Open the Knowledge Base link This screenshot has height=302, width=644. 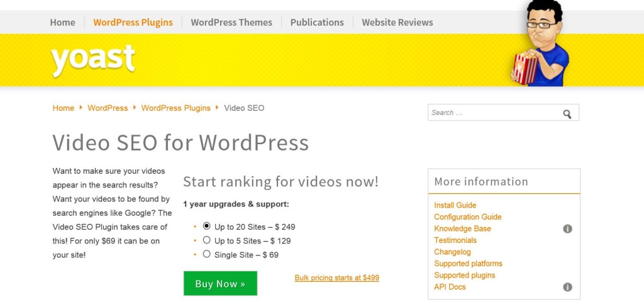coord(462,228)
